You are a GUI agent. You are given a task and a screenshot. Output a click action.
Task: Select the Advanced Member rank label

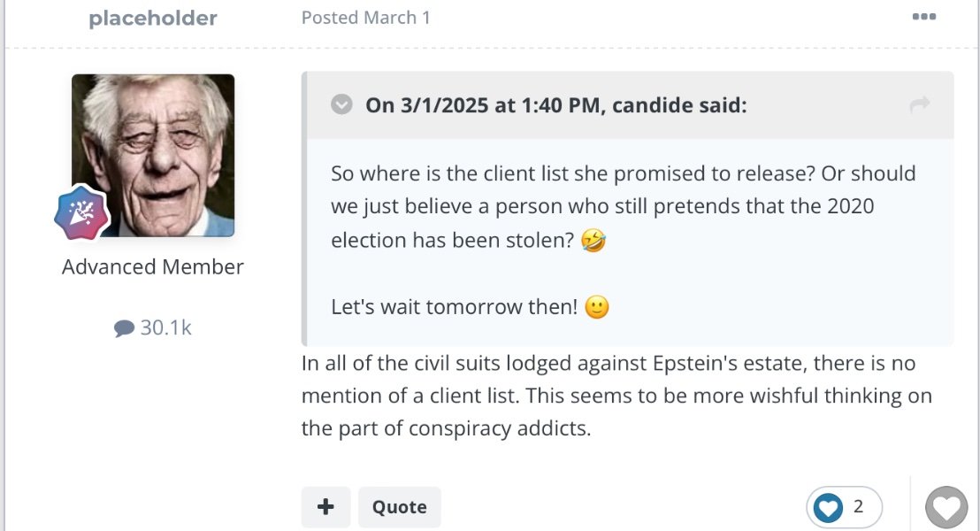coord(153,267)
